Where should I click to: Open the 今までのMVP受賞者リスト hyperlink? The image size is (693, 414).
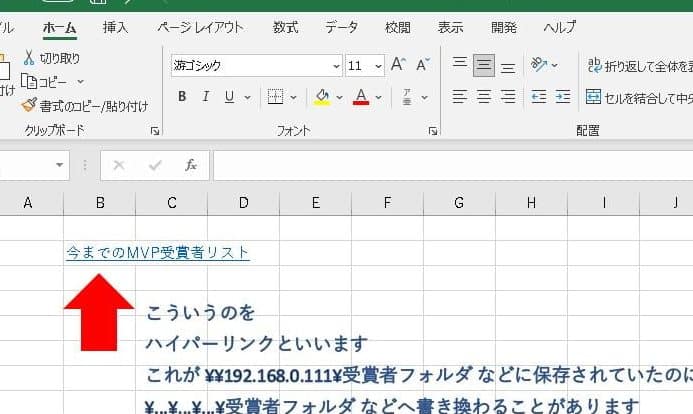click(158, 253)
